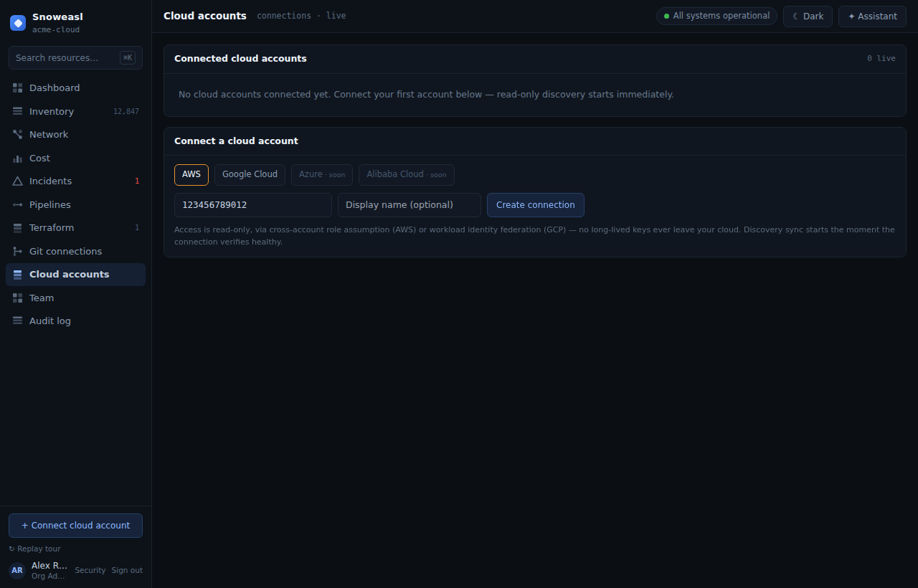Open the Security link
The width and height of the screenshot is (918, 588).
coord(90,570)
